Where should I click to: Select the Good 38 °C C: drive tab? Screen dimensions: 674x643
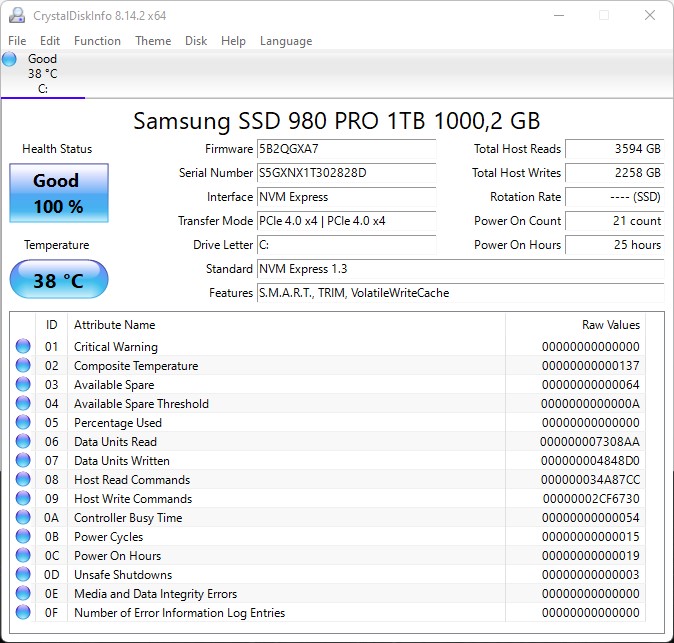42,73
